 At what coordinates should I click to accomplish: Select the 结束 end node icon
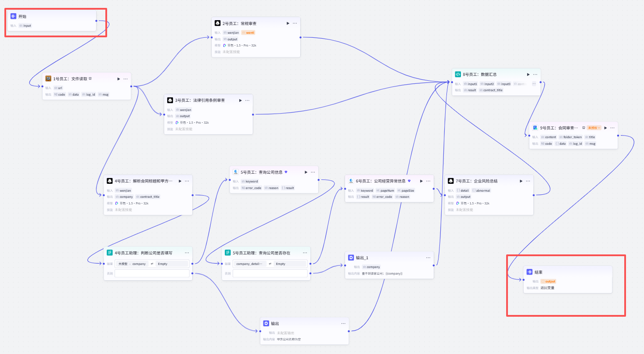(x=530, y=272)
